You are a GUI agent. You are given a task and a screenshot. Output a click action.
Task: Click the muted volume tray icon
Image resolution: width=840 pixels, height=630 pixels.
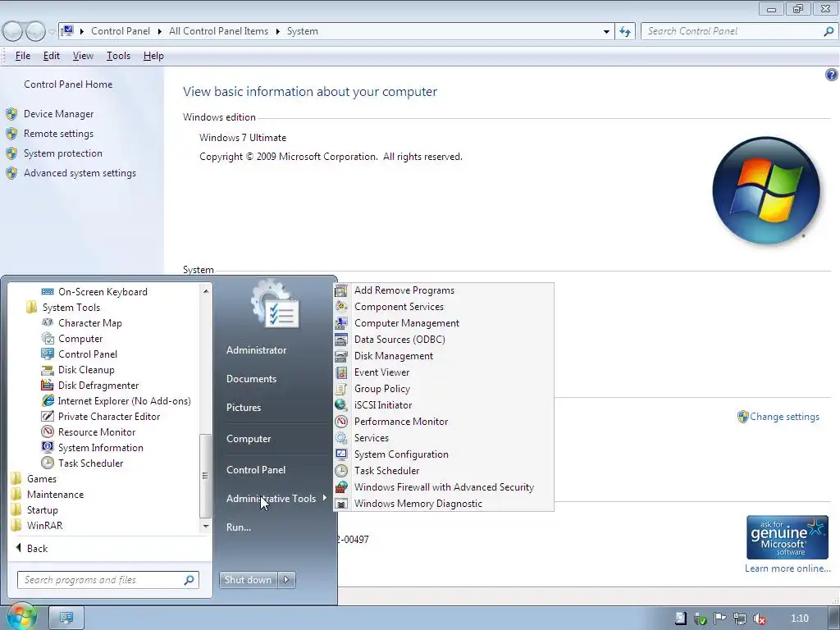click(x=760, y=619)
